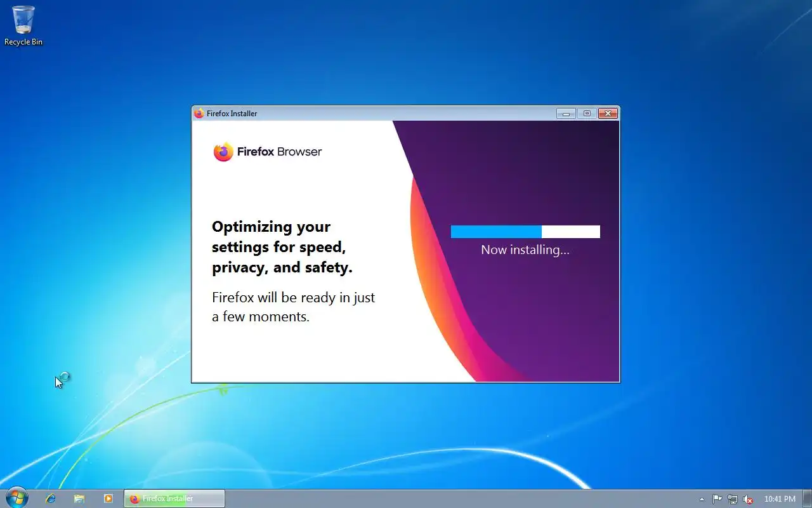Click the installation progress bar
The height and width of the screenshot is (508, 812).
[x=525, y=232]
